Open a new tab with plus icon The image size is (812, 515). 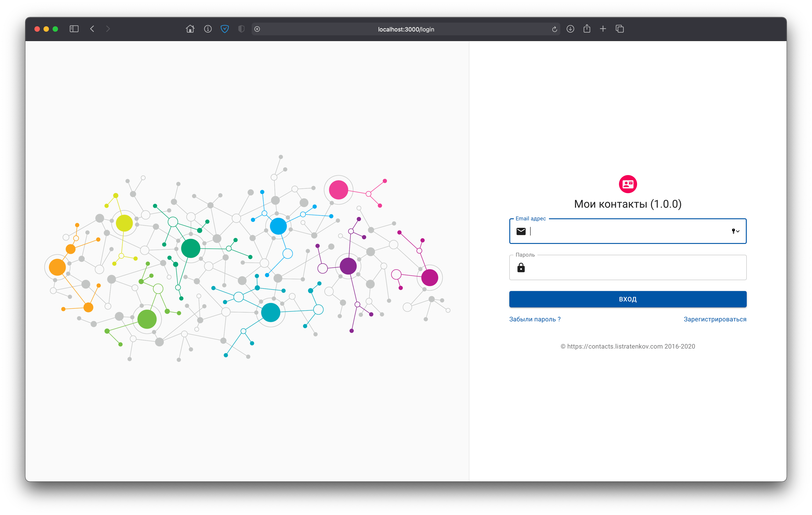click(603, 29)
